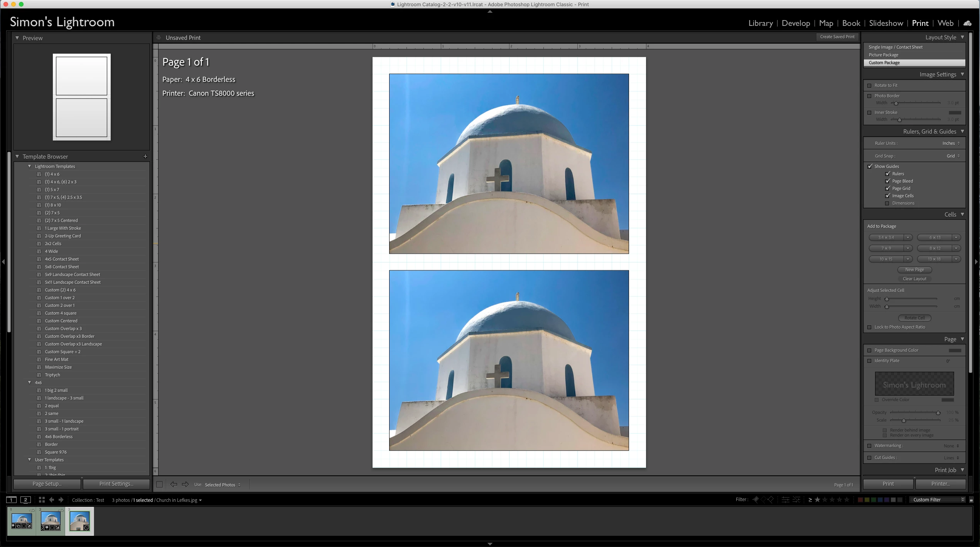Open the cloud sync status icon

967,23
